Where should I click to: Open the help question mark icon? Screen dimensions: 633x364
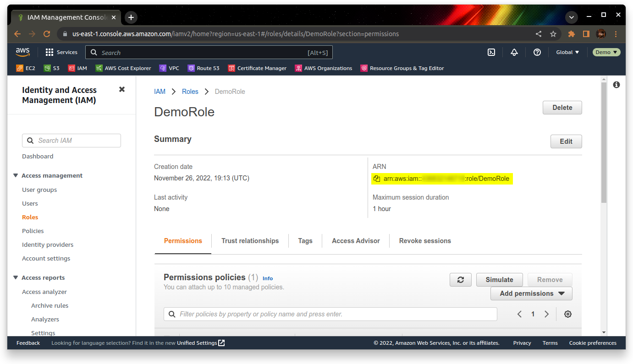537,52
